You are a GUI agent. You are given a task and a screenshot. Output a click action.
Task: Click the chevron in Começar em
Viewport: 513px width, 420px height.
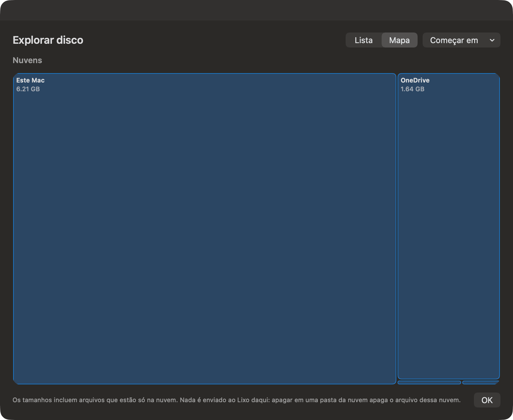pyautogui.click(x=492, y=40)
